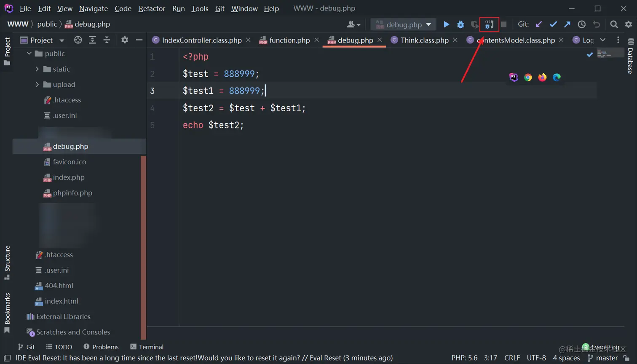The image size is (637, 364).
Task: Click CRLF line separator in status bar
Action: pyautogui.click(x=512, y=358)
